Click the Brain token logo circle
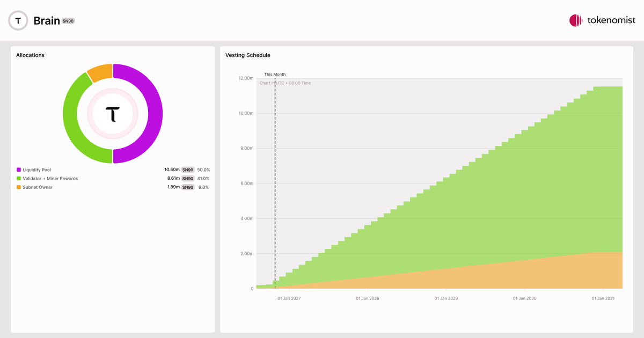 tap(19, 21)
